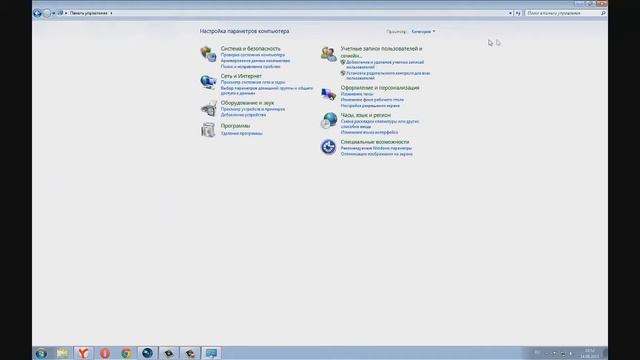
Task: Open Система и безопасность heading link
Action: coord(250,49)
